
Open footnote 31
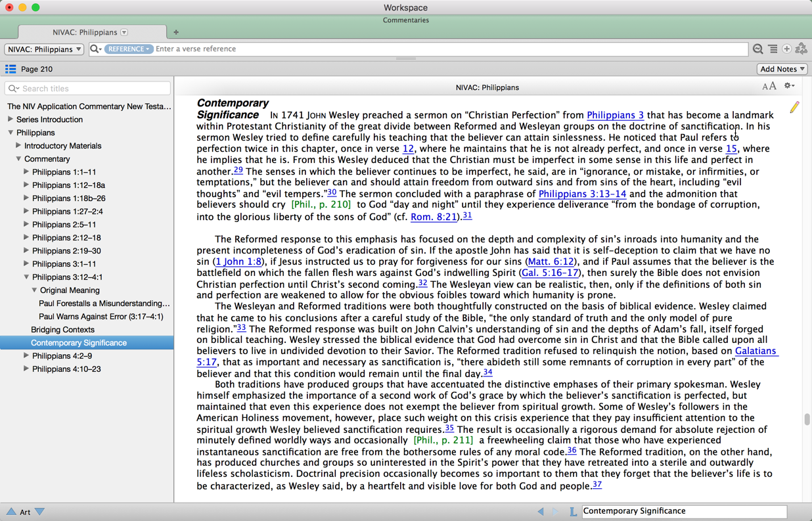pyautogui.click(x=467, y=215)
